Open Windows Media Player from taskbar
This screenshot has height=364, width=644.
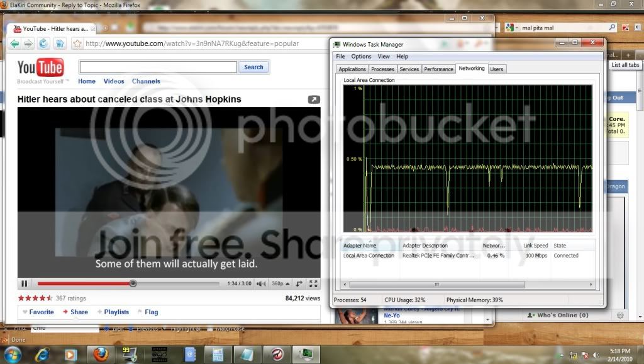tap(70, 355)
